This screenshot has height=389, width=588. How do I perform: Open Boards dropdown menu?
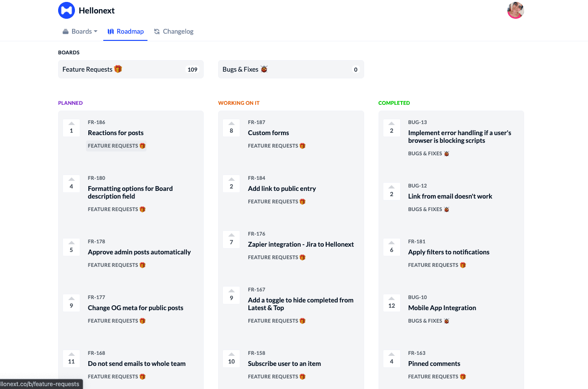pyautogui.click(x=80, y=31)
